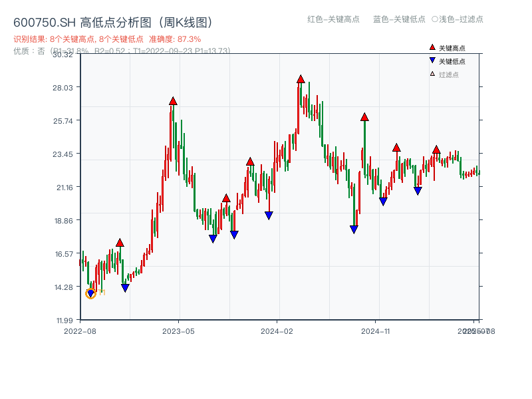The width and height of the screenshot is (532, 399).
Task: Select the red peak marker at the highest price
Action: (x=301, y=78)
